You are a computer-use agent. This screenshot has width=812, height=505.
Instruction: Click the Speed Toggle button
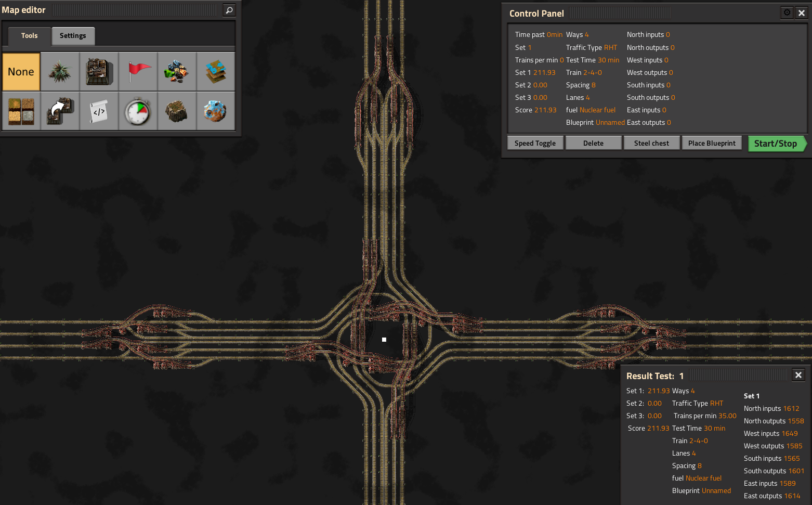[535, 143]
